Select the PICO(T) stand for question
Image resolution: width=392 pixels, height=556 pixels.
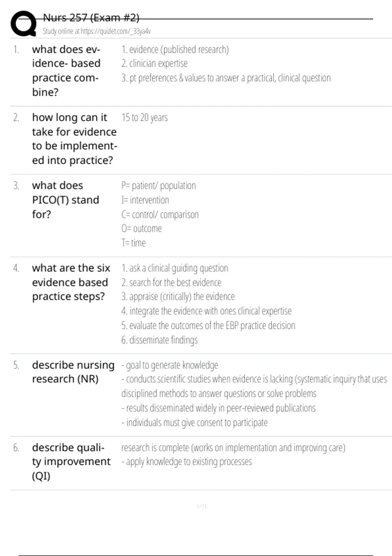click(65, 200)
